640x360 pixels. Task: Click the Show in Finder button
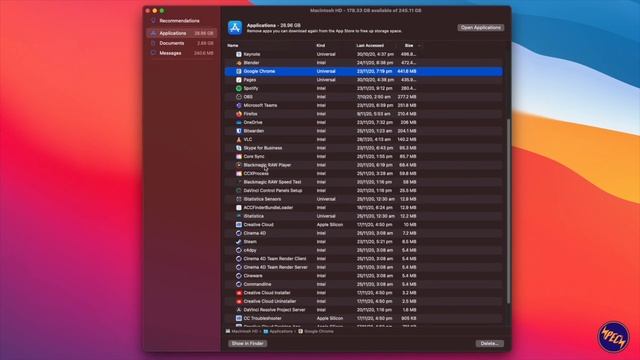[247, 343]
